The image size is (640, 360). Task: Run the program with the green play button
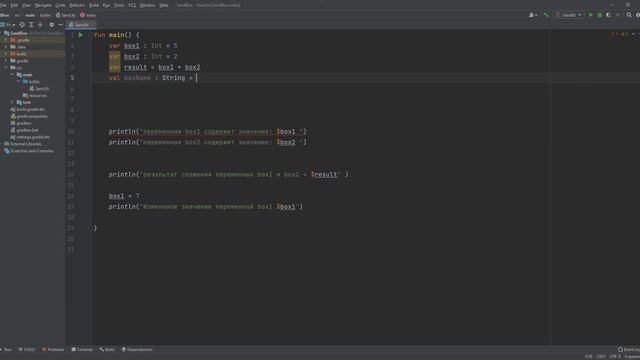(x=590, y=15)
